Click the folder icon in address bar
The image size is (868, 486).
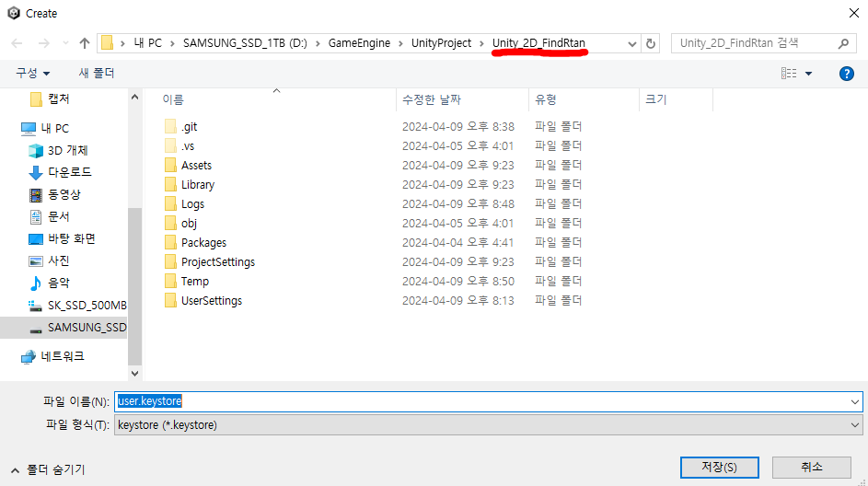(x=108, y=43)
